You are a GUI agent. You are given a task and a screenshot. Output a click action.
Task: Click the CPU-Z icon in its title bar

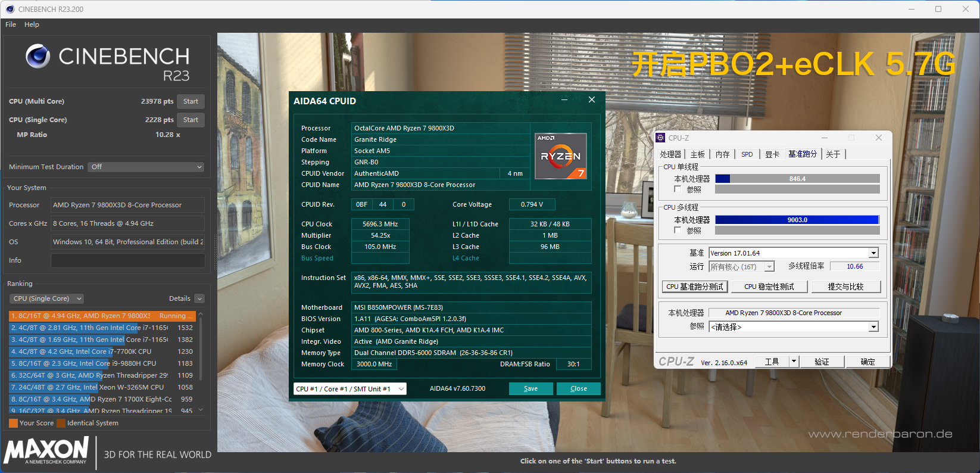coord(660,138)
